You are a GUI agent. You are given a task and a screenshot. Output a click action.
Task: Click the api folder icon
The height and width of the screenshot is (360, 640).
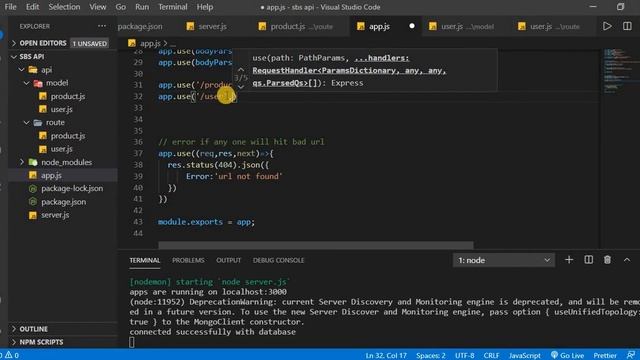pyautogui.click(x=33, y=70)
